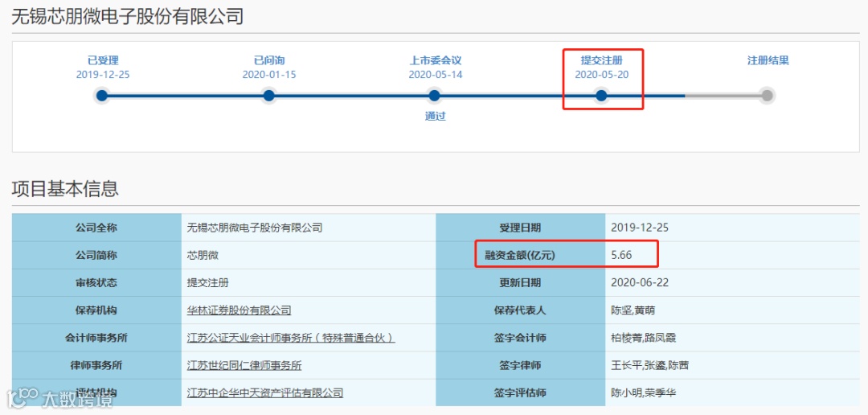
Task: Click the sponsor representatives 陈坚,黄萌
Action: pos(633,310)
